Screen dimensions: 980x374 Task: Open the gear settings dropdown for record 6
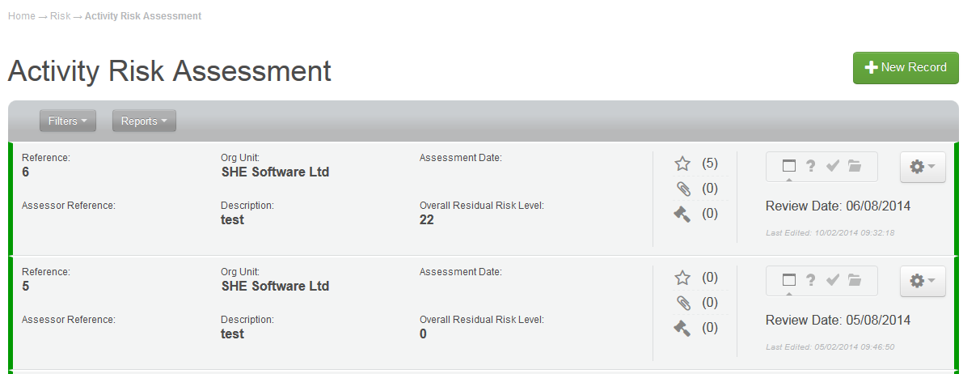pos(923,167)
